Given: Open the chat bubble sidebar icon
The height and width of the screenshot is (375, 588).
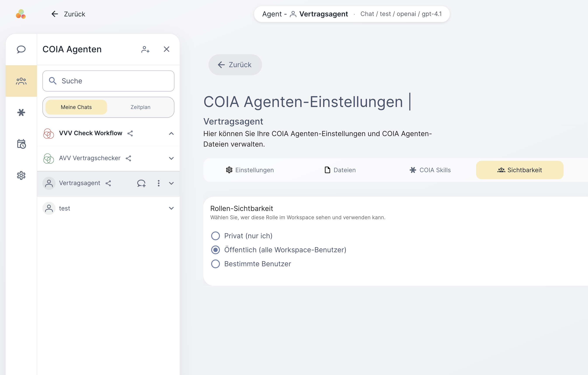Looking at the screenshot, I should tap(21, 49).
